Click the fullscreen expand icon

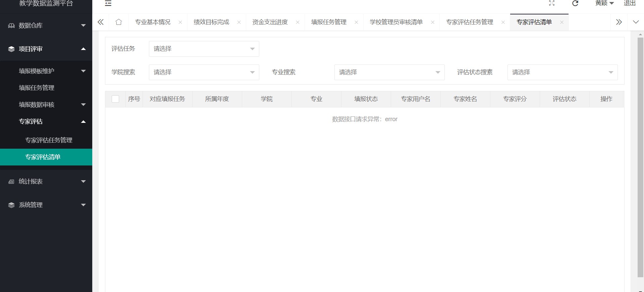point(552,3)
